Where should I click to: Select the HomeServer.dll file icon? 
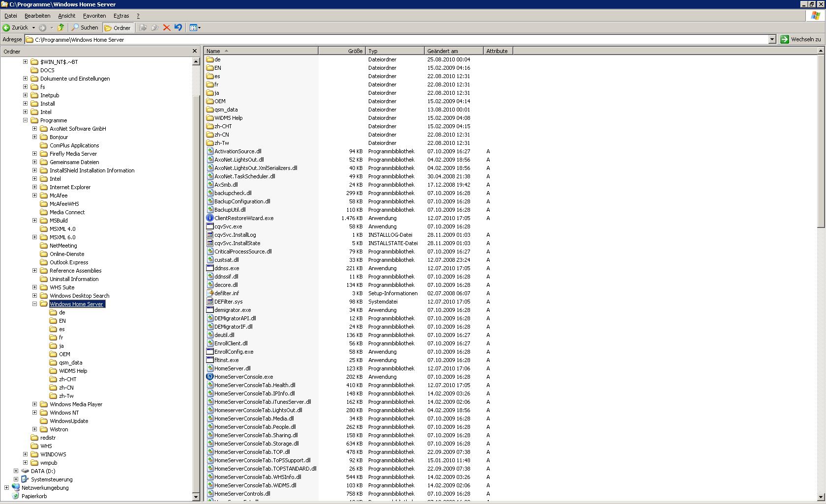(x=210, y=368)
